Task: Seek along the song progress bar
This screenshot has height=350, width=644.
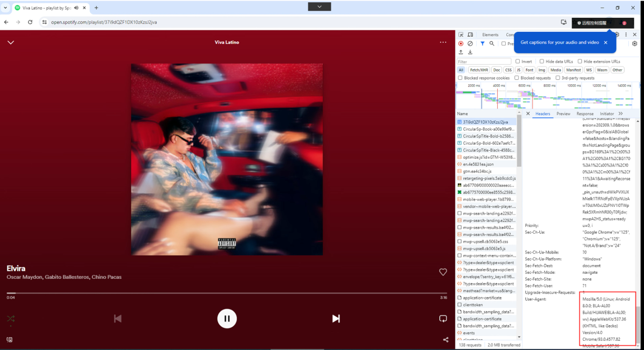Action: tap(227, 293)
